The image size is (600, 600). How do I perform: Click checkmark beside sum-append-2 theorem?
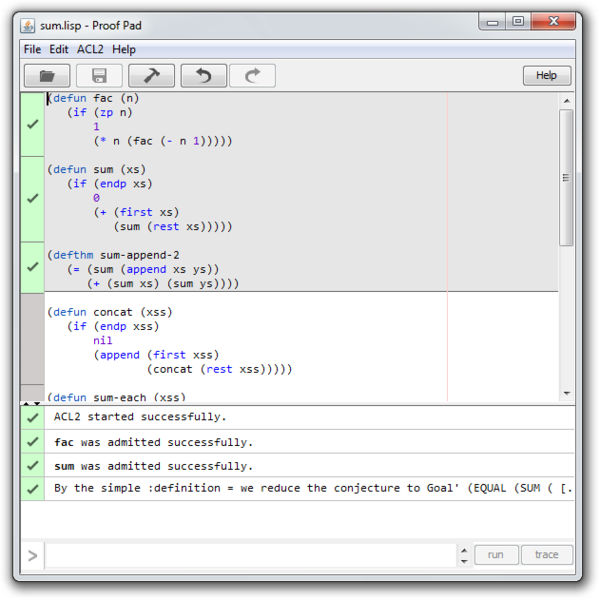(x=33, y=267)
